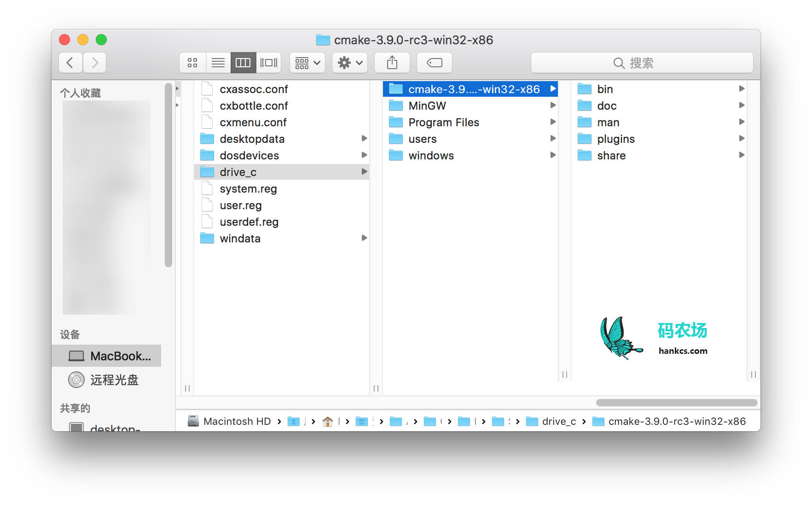The height and width of the screenshot is (505, 812).
Task: Select the system.reg file
Action: click(x=282, y=188)
